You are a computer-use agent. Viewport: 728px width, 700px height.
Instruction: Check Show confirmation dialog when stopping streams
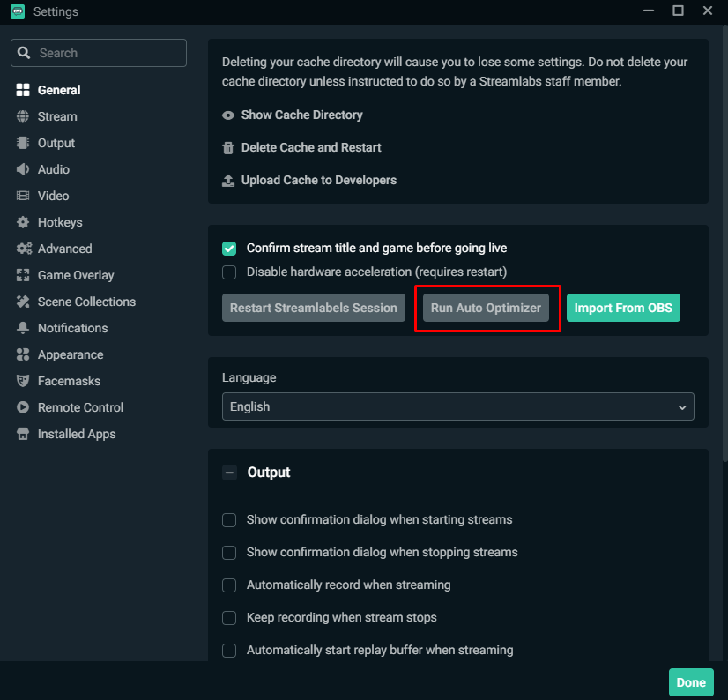(x=229, y=553)
